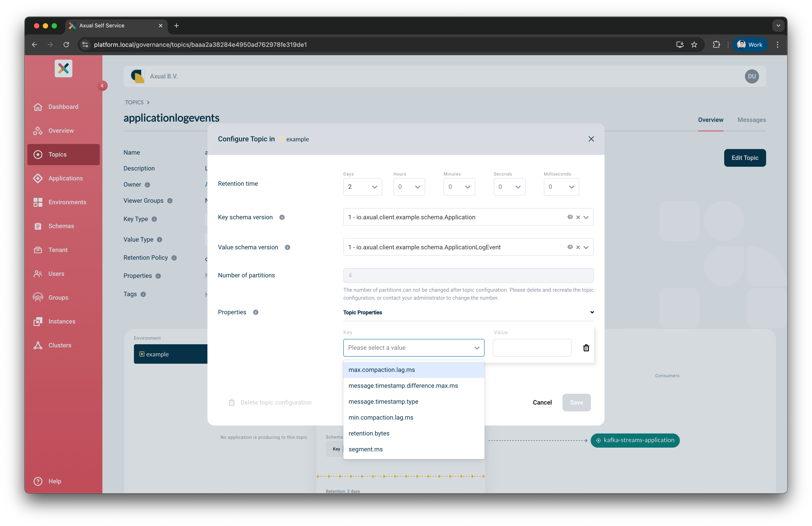Select max.compaction.lag.ms from the property list

[382, 369]
